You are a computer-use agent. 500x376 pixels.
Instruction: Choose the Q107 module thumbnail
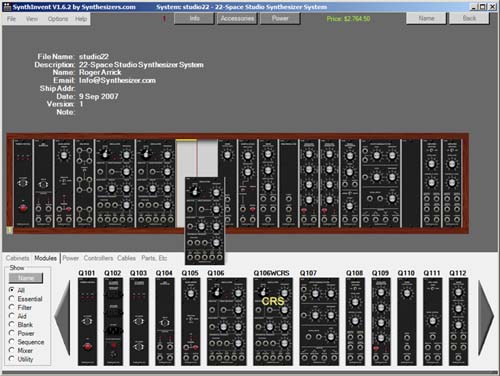coord(319,322)
